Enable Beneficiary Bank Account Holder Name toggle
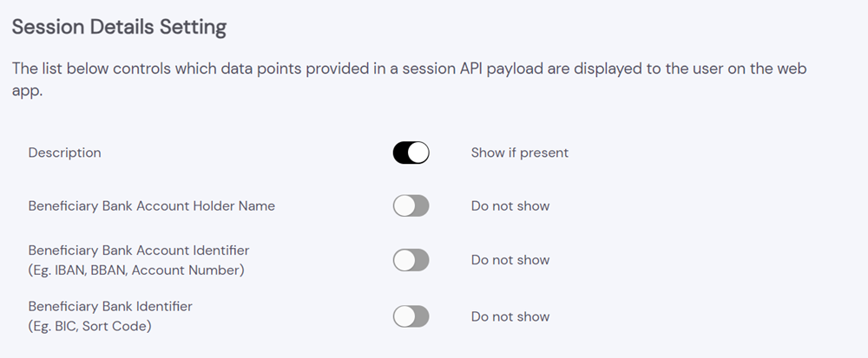Image resolution: width=868 pixels, height=358 pixels. point(411,206)
